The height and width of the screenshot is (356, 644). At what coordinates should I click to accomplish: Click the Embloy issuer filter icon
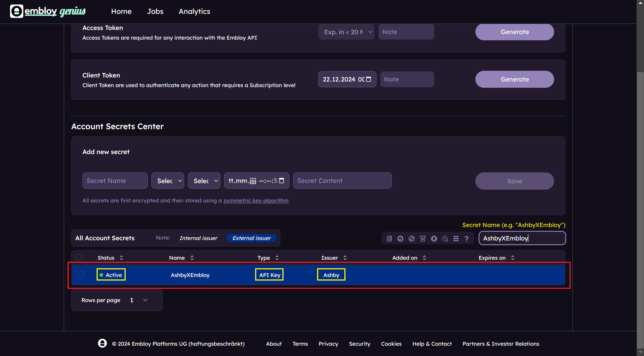coord(434,239)
